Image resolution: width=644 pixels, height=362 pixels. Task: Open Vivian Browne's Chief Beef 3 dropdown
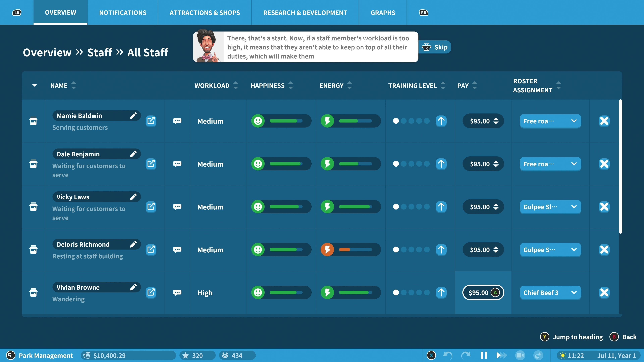pos(550,293)
